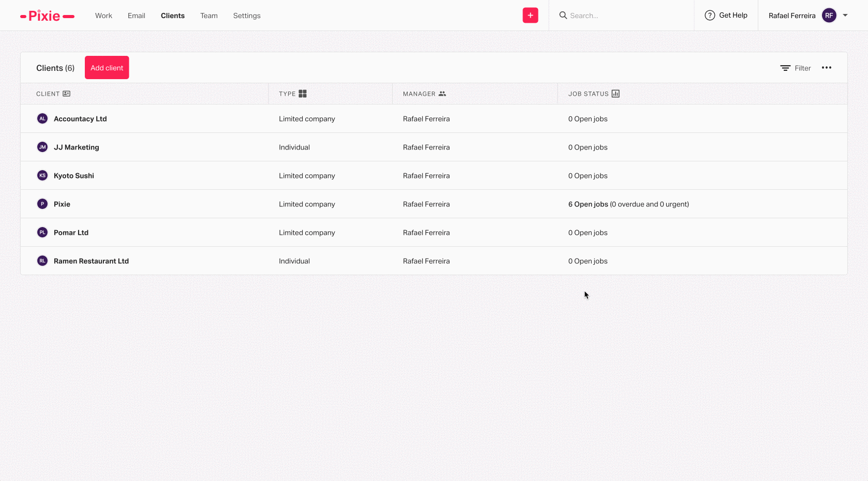This screenshot has width=868, height=481.
Task: Click the Type column grid icon
Action: click(303, 94)
